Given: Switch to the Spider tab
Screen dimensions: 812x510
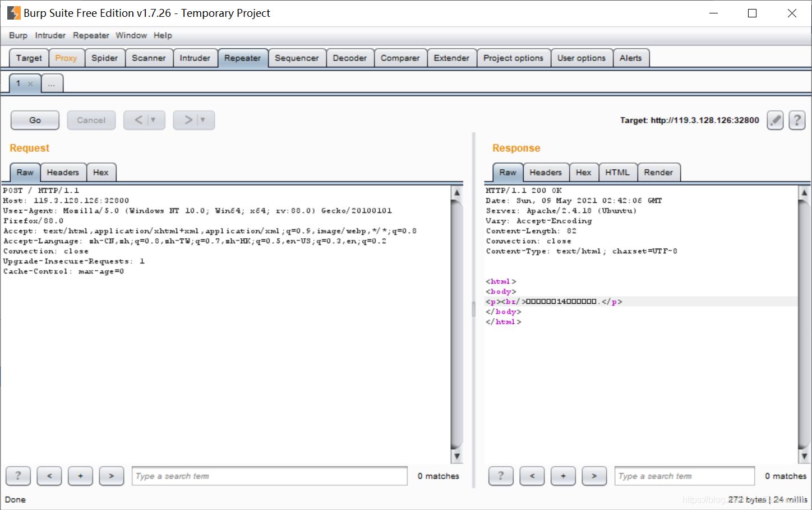Looking at the screenshot, I should point(105,58).
